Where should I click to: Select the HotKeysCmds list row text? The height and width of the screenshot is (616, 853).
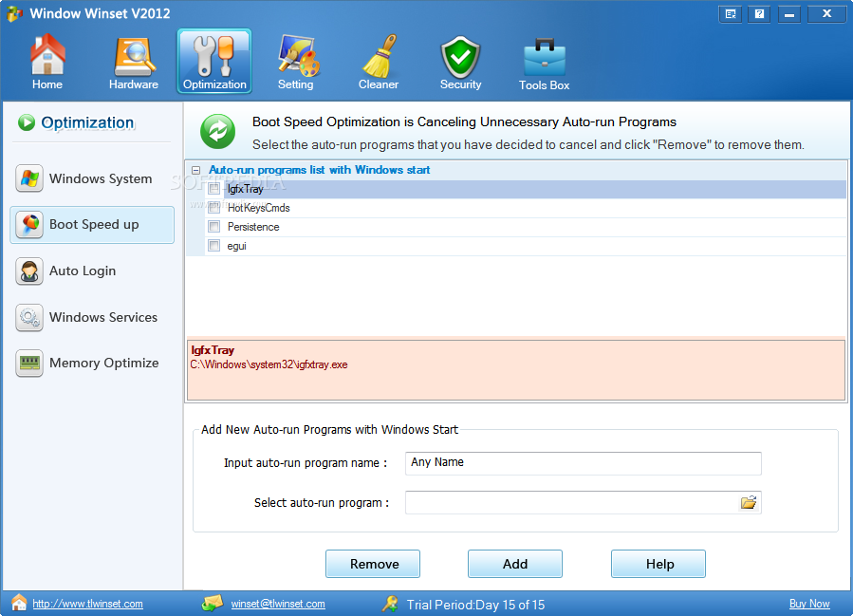point(259,208)
